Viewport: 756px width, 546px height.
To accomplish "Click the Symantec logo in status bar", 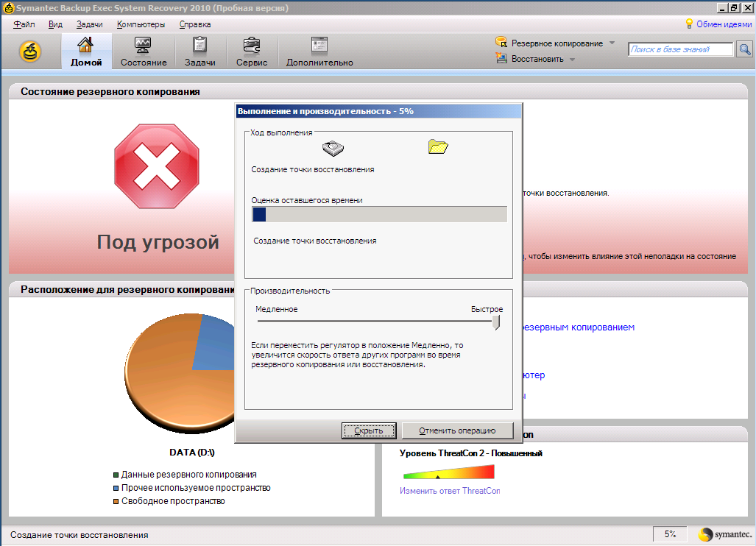I will (x=725, y=534).
